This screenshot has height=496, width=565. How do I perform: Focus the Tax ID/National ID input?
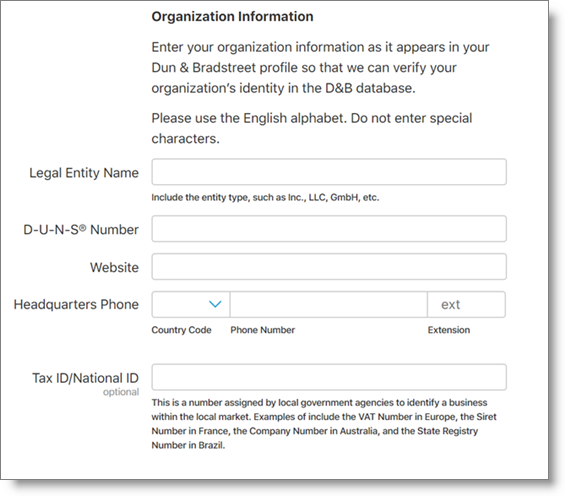tap(329, 377)
